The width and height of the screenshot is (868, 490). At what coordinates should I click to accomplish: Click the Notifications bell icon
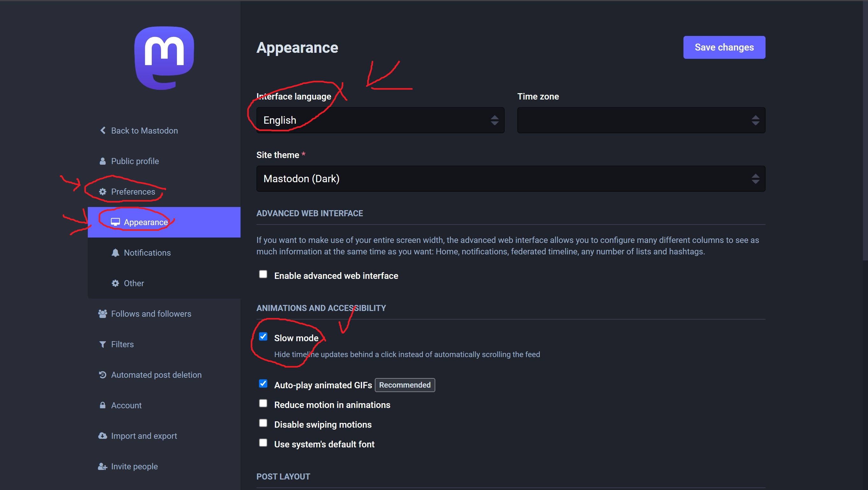point(115,253)
